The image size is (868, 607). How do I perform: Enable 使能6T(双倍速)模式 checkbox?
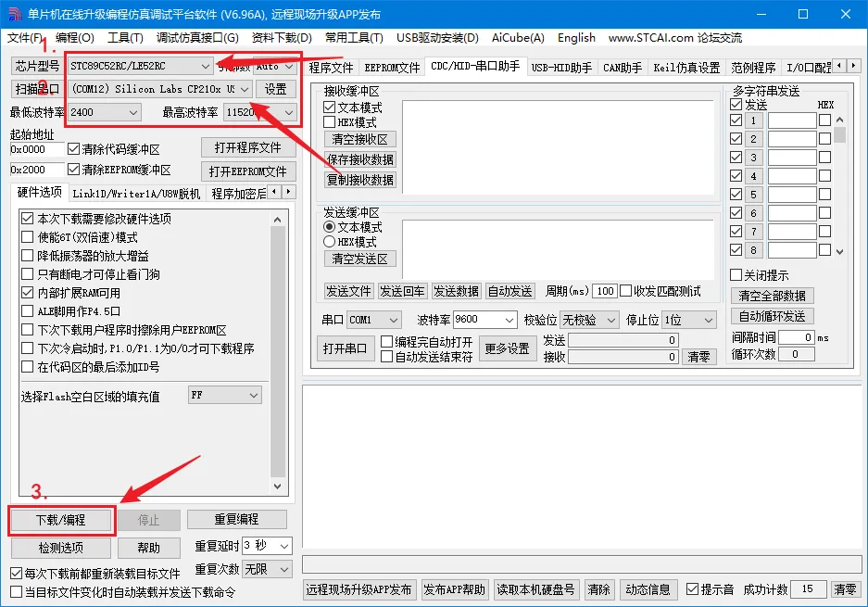coord(27,237)
